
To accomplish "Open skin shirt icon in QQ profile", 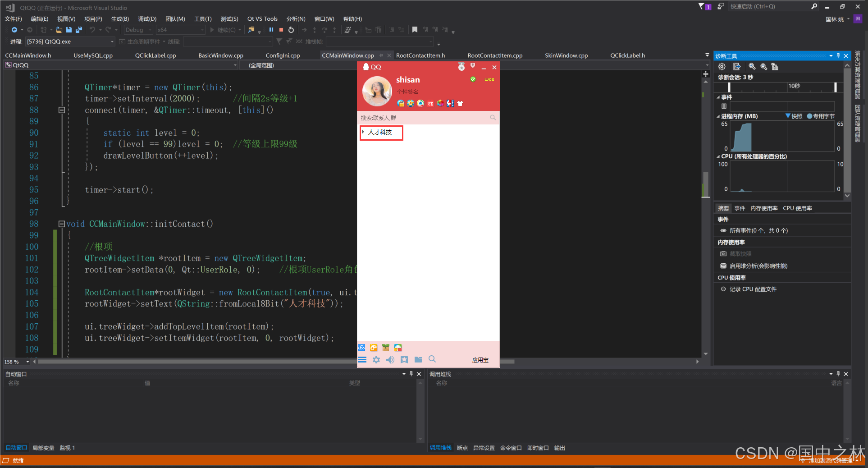I will [x=460, y=103].
